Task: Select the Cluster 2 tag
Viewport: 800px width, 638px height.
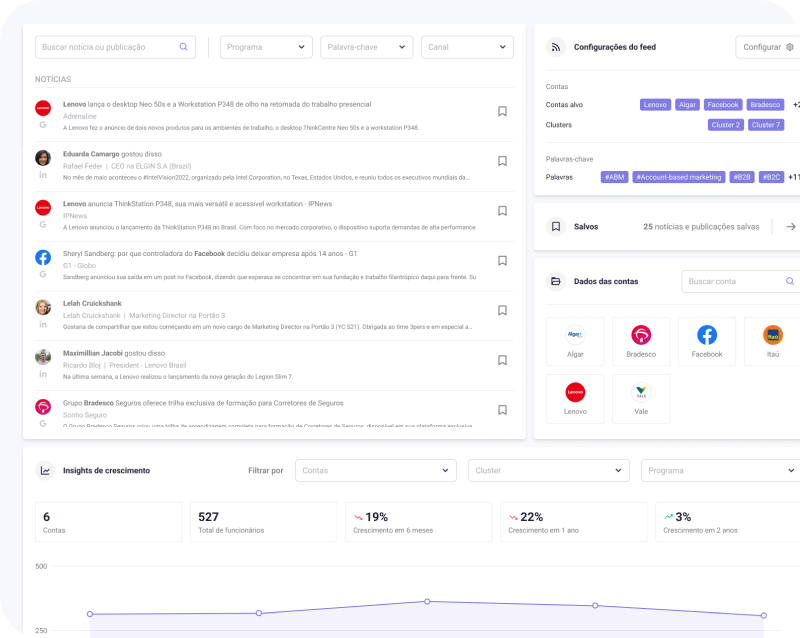Action: [726, 125]
